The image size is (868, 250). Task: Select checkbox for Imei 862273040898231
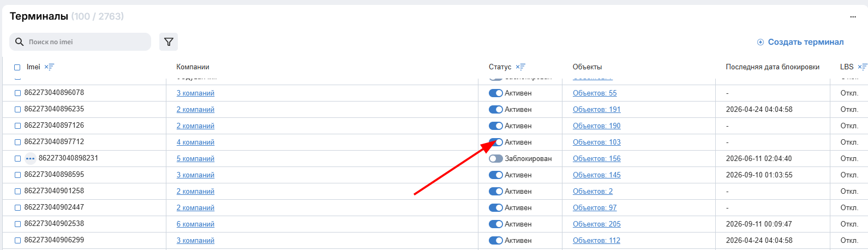click(17, 159)
